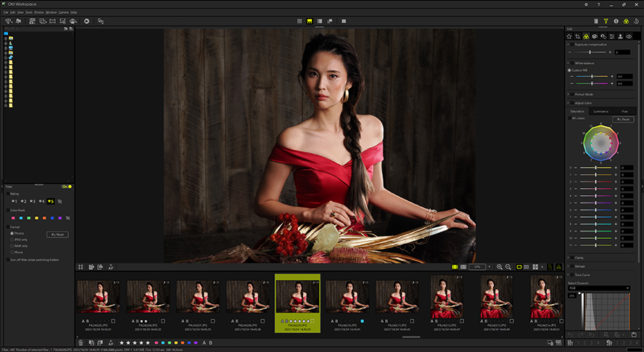Select the Movie radio button

[x=12, y=252]
